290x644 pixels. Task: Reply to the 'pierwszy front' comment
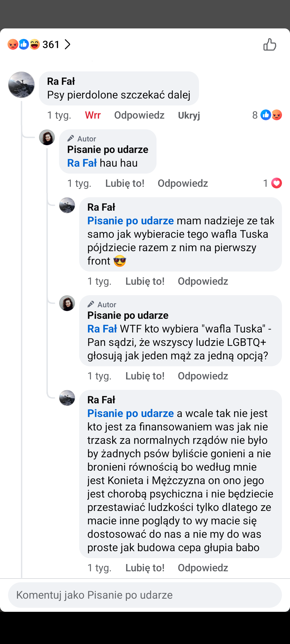click(203, 281)
